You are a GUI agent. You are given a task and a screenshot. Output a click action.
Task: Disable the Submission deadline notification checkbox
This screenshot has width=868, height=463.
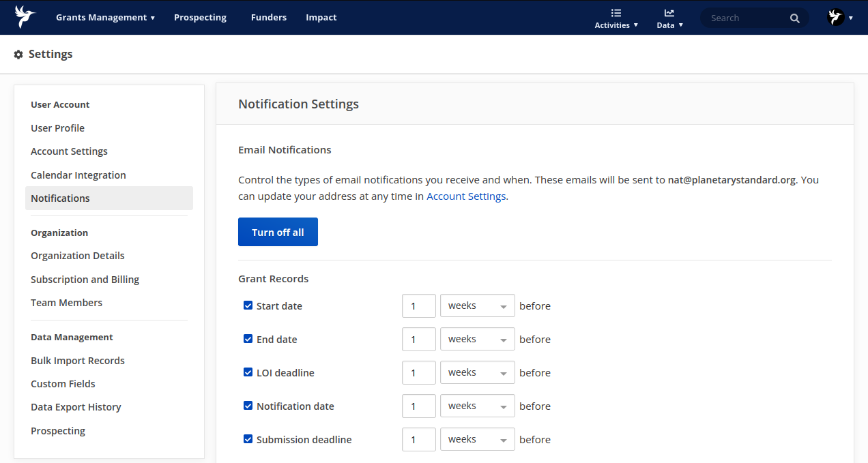248,439
